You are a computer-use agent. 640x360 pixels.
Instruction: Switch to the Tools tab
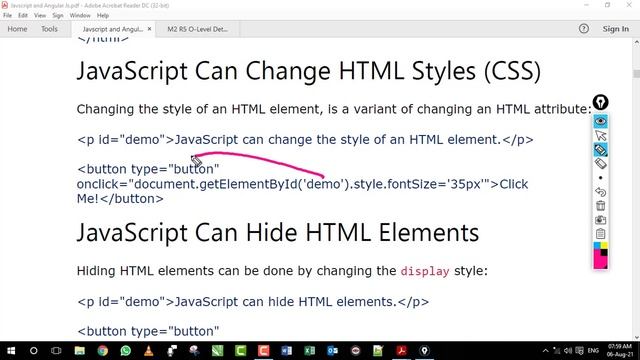point(49,29)
